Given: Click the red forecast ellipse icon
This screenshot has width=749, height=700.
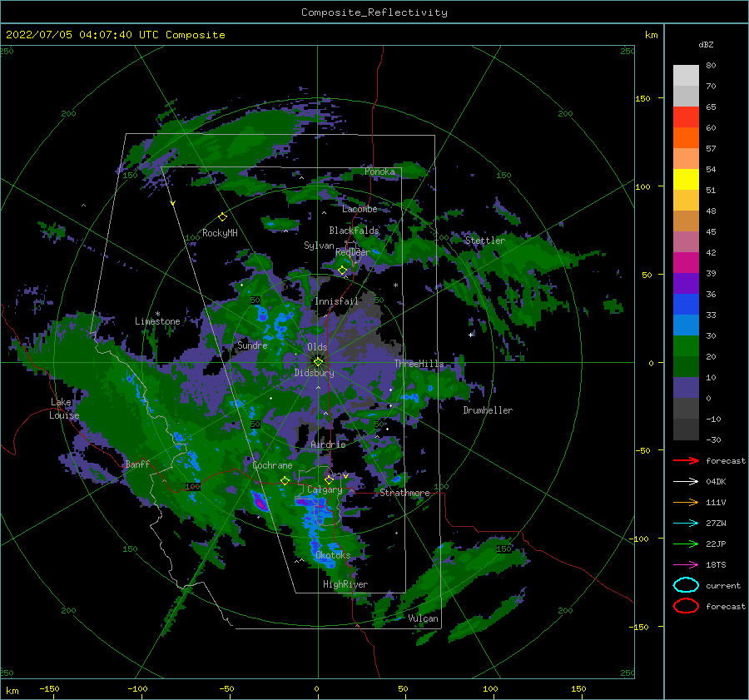Looking at the screenshot, I should click(686, 606).
